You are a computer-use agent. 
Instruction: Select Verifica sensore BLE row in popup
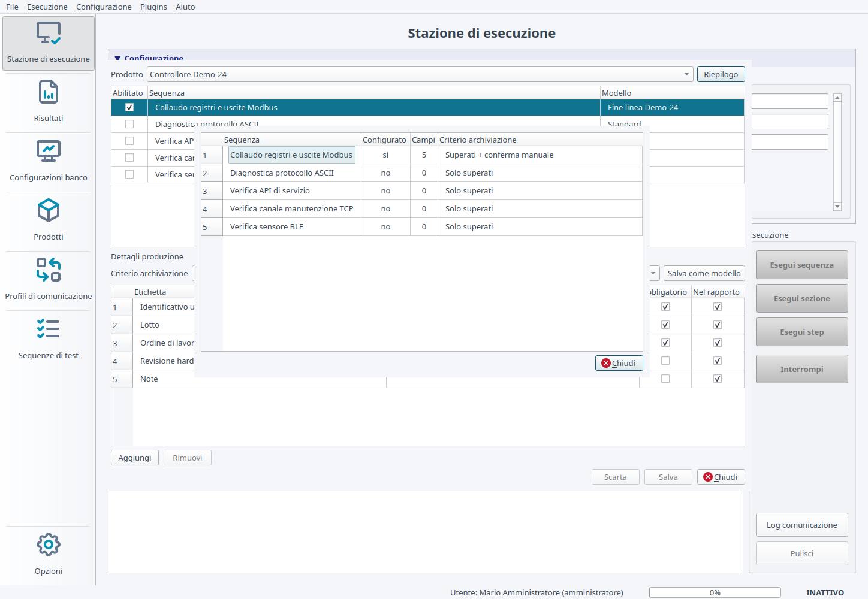[x=421, y=226]
